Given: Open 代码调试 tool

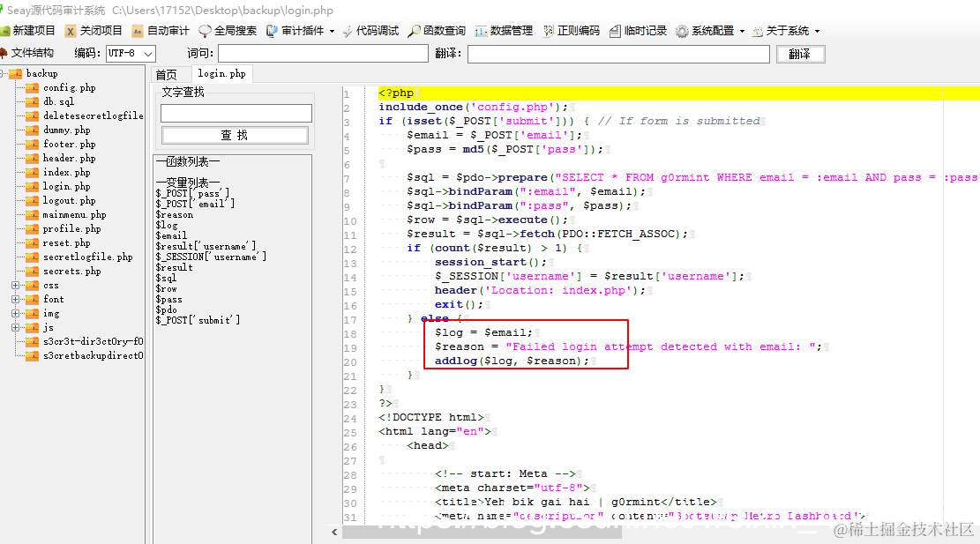Looking at the screenshot, I should [x=370, y=31].
